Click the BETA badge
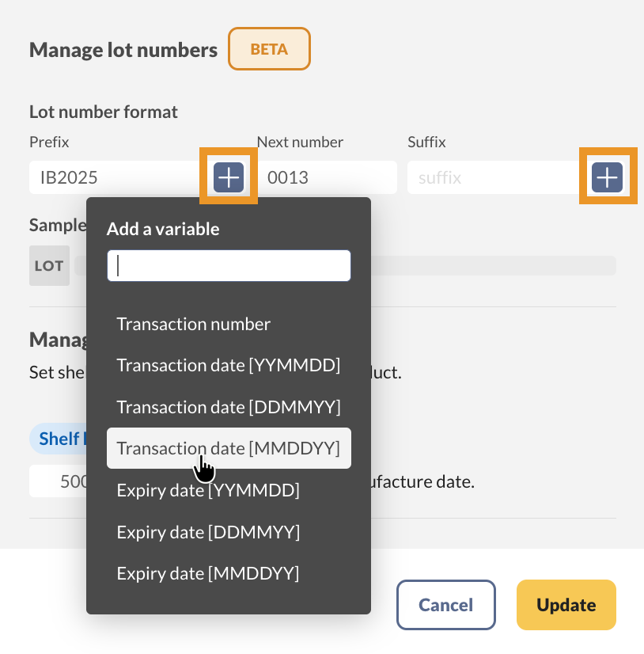 [x=269, y=48]
